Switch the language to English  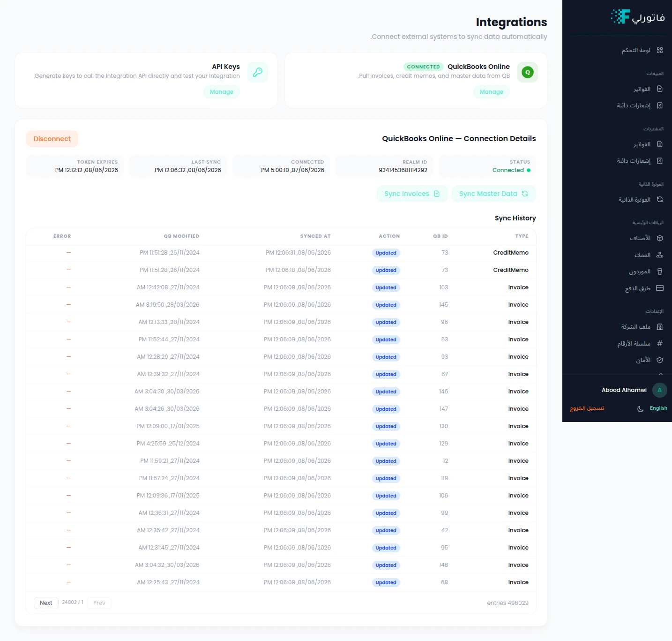click(658, 408)
